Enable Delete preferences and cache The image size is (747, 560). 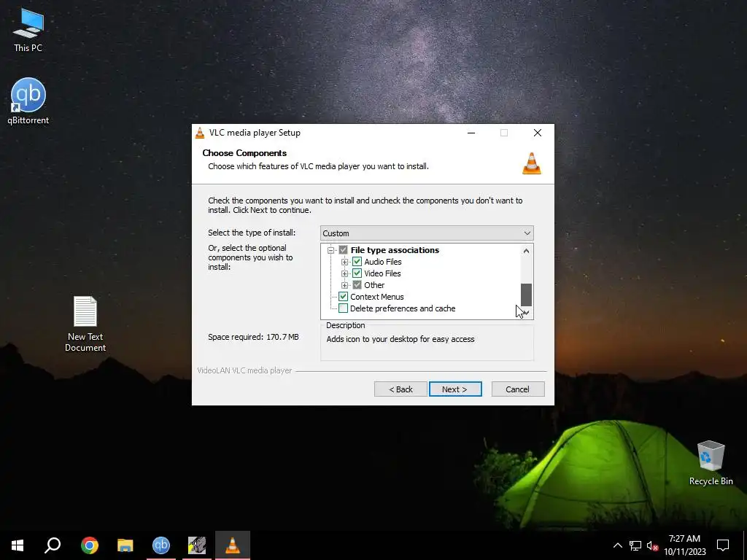click(x=343, y=308)
